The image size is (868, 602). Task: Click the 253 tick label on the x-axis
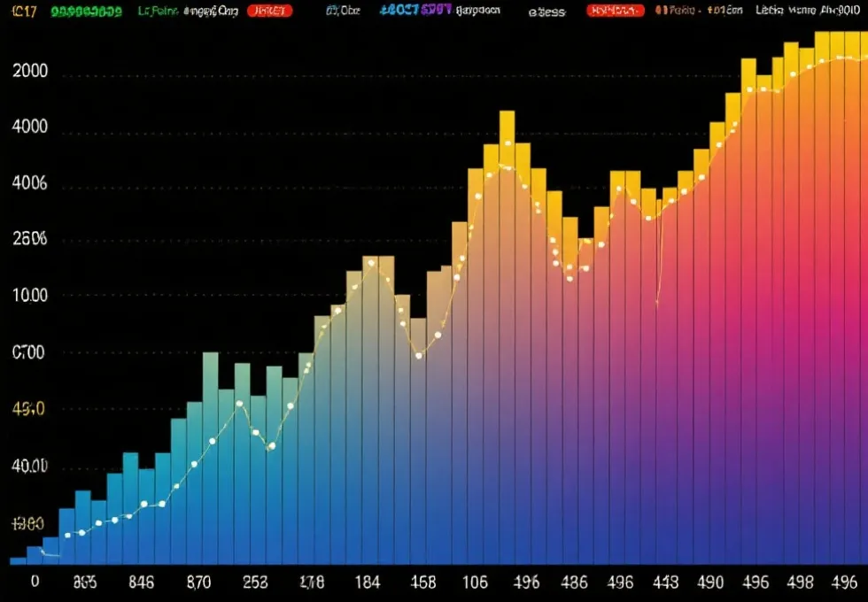(x=257, y=583)
